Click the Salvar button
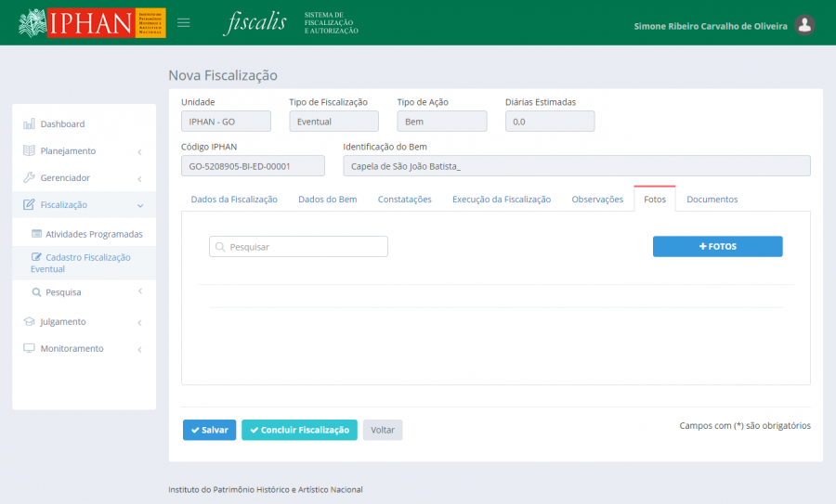Image resolution: width=836 pixels, height=504 pixels. (209, 431)
